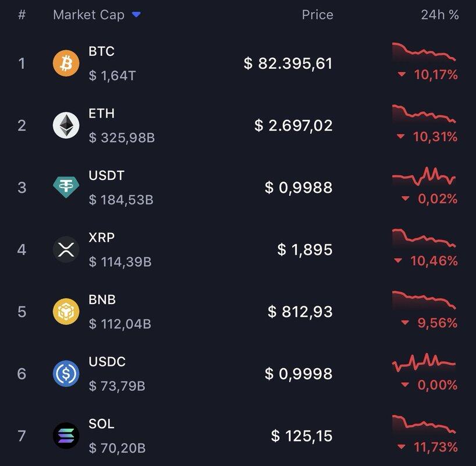Sort by the # rank column header
This screenshot has width=476, height=466.
[22, 15]
